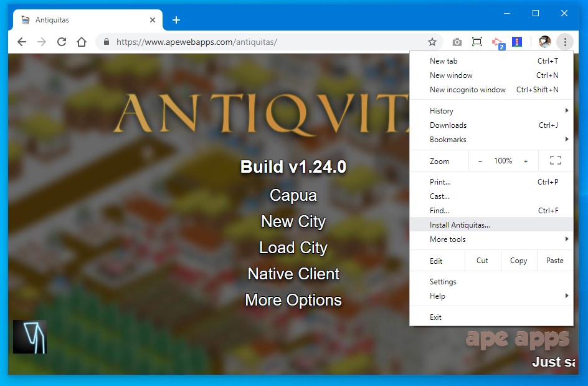Load the Capua city

pyautogui.click(x=293, y=195)
